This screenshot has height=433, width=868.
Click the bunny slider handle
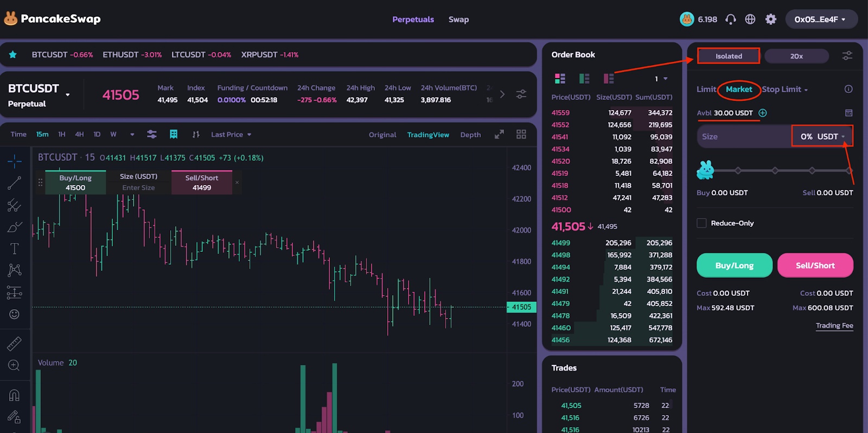705,170
